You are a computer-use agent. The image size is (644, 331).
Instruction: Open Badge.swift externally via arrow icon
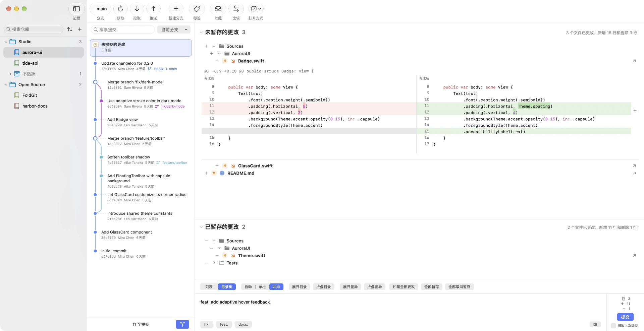[634, 61]
